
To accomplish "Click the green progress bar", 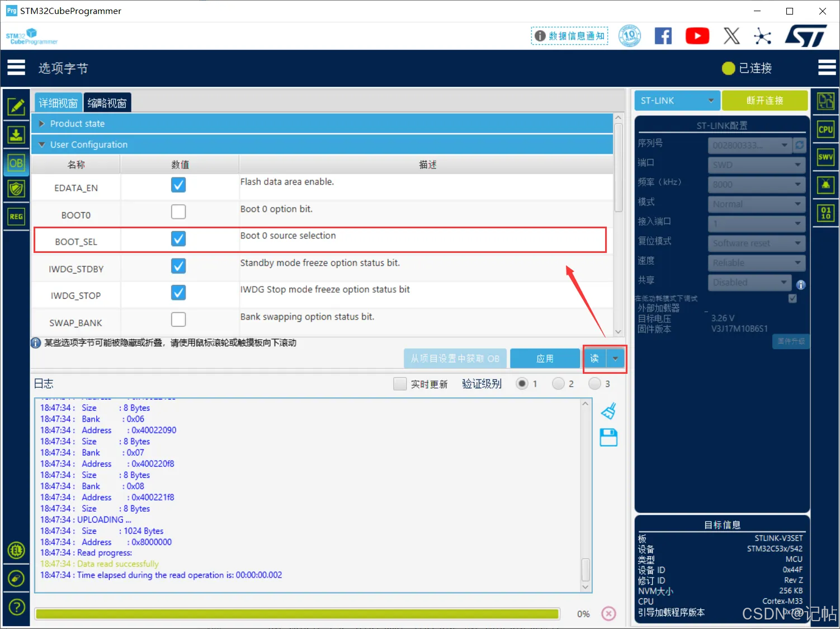I will click(298, 614).
